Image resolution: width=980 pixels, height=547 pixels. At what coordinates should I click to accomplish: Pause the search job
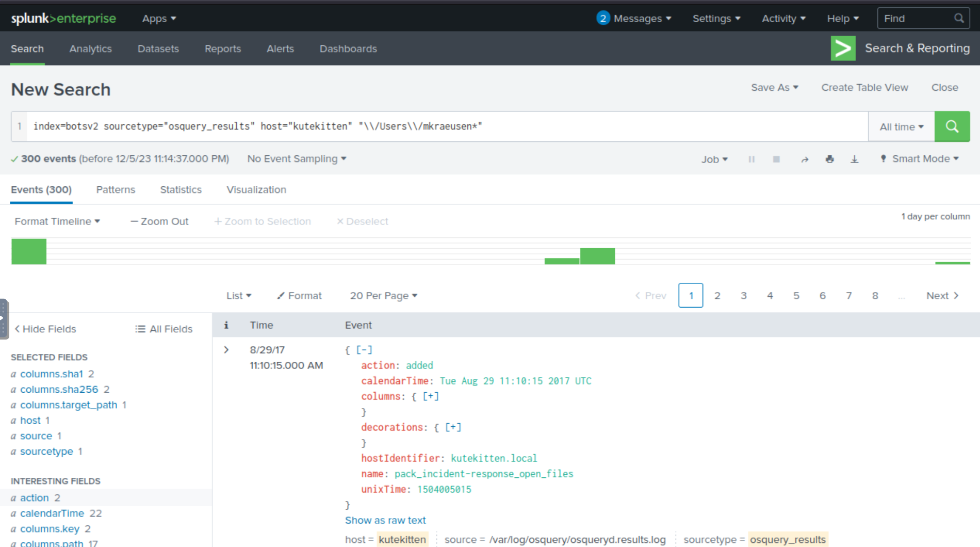(x=752, y=159)
